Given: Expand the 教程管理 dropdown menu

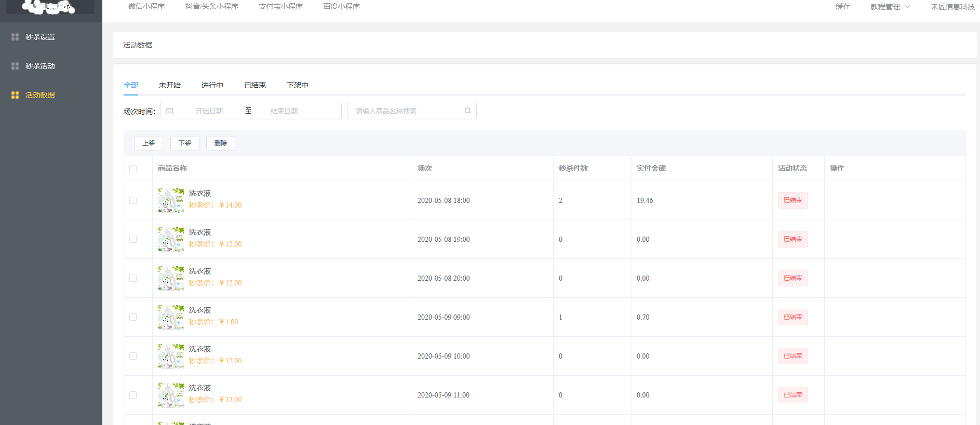Looking at the screenshot, I should click(890, 7).
